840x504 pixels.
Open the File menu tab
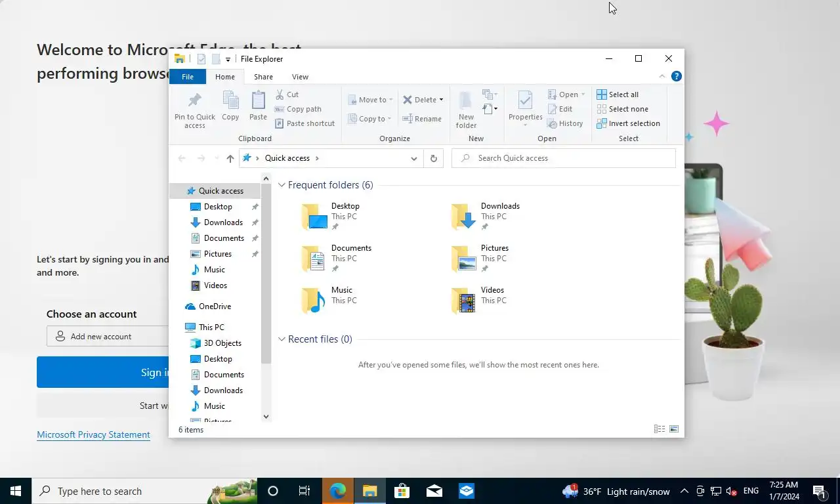point(187,77)
